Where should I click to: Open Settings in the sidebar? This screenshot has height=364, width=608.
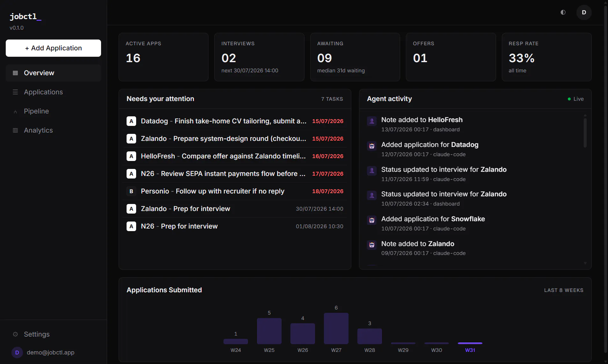click(53, 334)
